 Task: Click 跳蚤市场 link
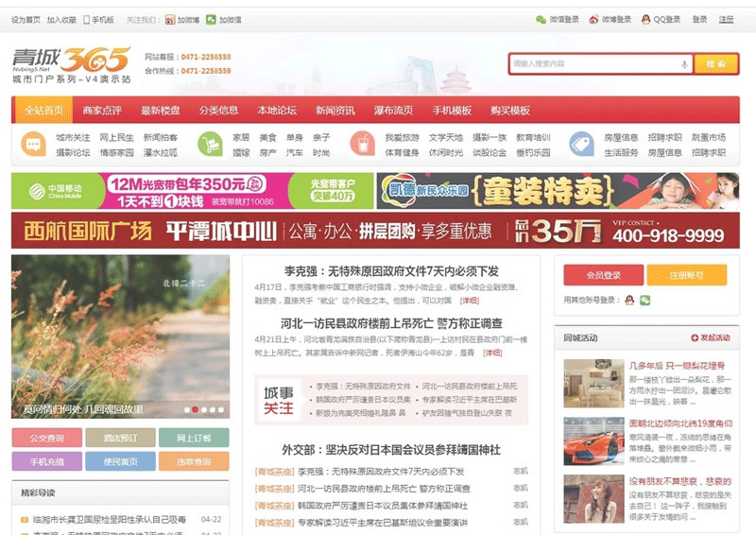(x=708, y=137)
